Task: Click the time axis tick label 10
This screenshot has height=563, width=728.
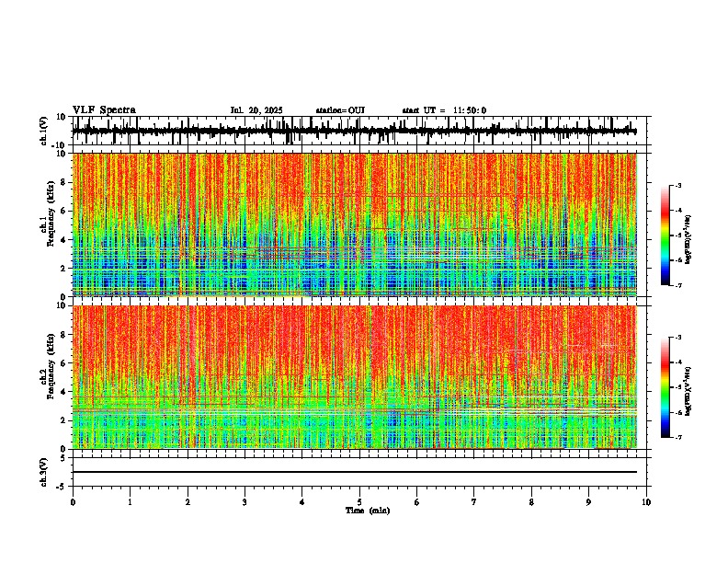Action: coord(646,502)
